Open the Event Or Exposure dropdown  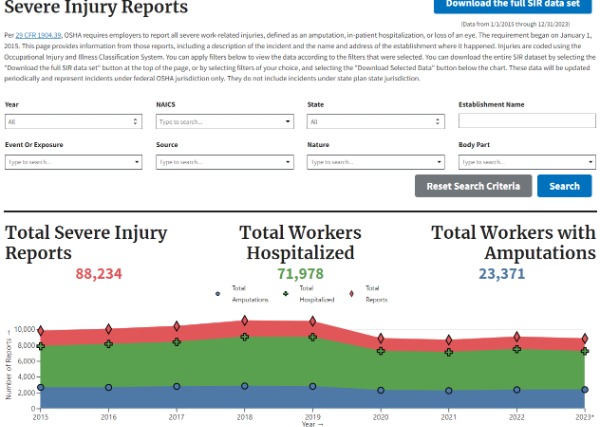pos(73,162)
